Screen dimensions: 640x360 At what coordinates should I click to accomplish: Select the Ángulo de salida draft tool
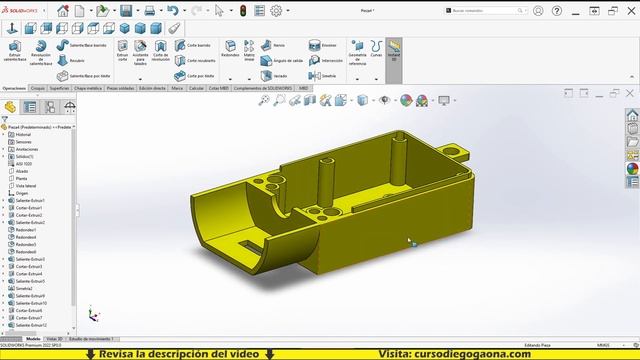(x=282, y=60)
